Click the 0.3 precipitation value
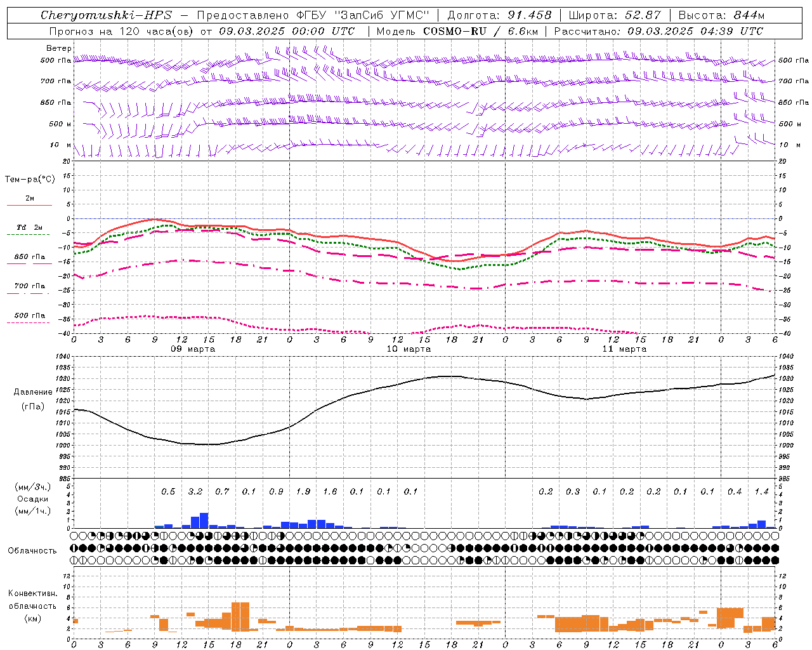 (573, 491)
